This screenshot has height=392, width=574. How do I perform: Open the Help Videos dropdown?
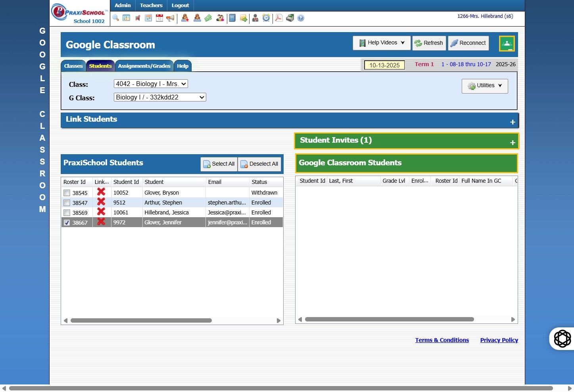pos(382,43)
